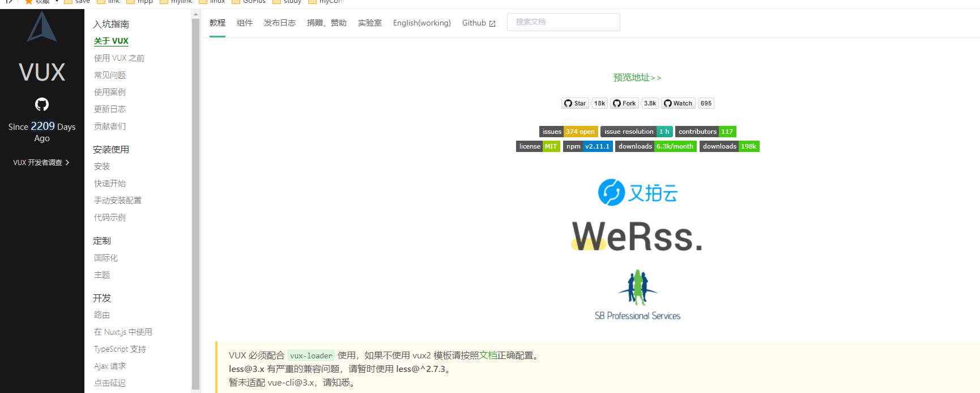The image size is (980, 393).
Task: Open the VUX 开发者调查 link
Action: pyautogui.click(x=41, y=163)
